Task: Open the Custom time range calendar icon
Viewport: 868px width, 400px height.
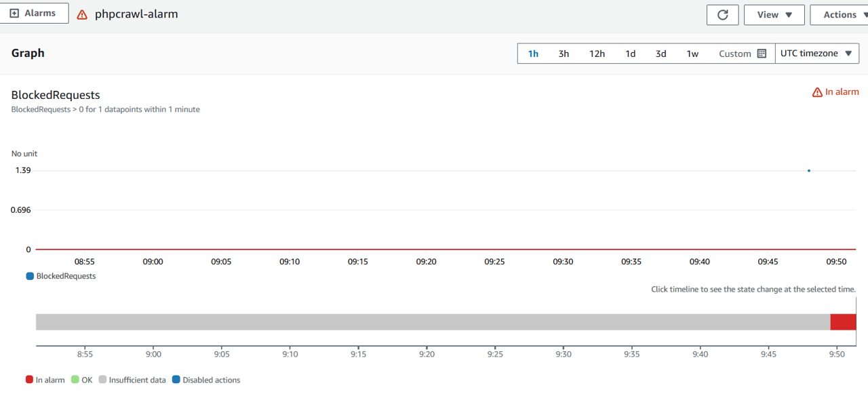Action: click(x=762, y=54)
